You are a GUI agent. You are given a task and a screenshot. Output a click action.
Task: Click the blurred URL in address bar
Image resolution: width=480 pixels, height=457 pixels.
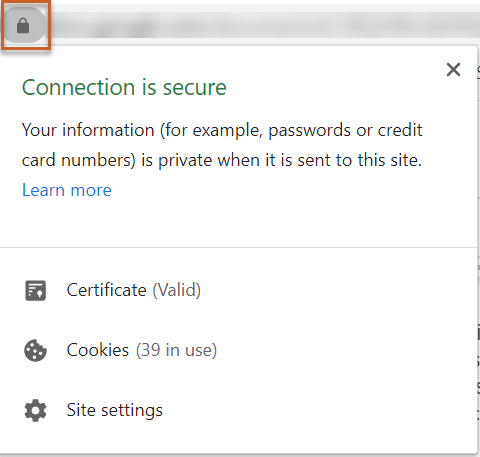263,26
